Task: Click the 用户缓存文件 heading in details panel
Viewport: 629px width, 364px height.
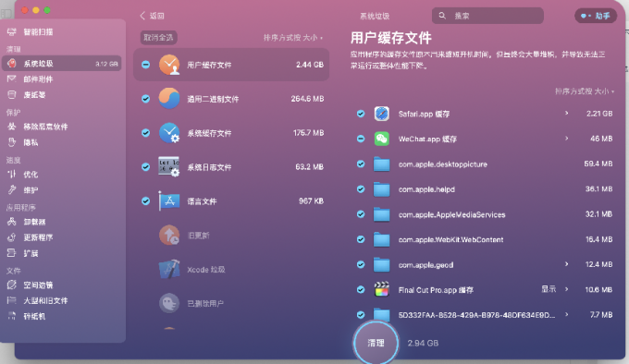Action: (x=391, y=38)
